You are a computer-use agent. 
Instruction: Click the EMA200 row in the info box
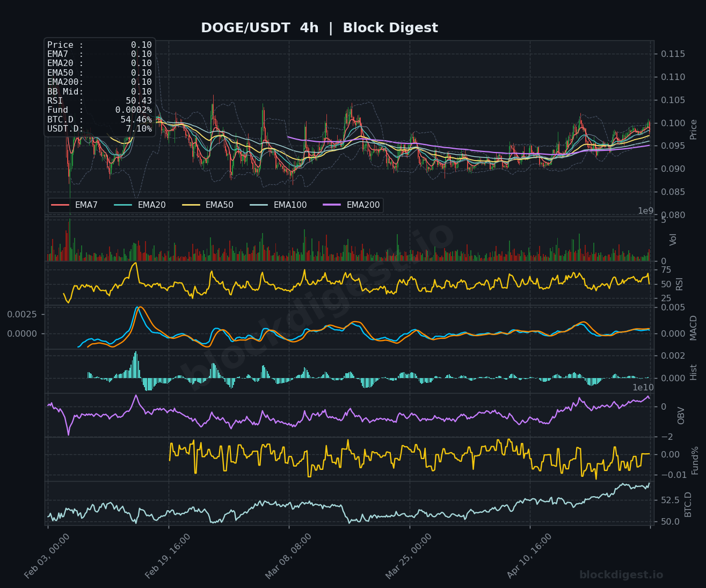99,82
